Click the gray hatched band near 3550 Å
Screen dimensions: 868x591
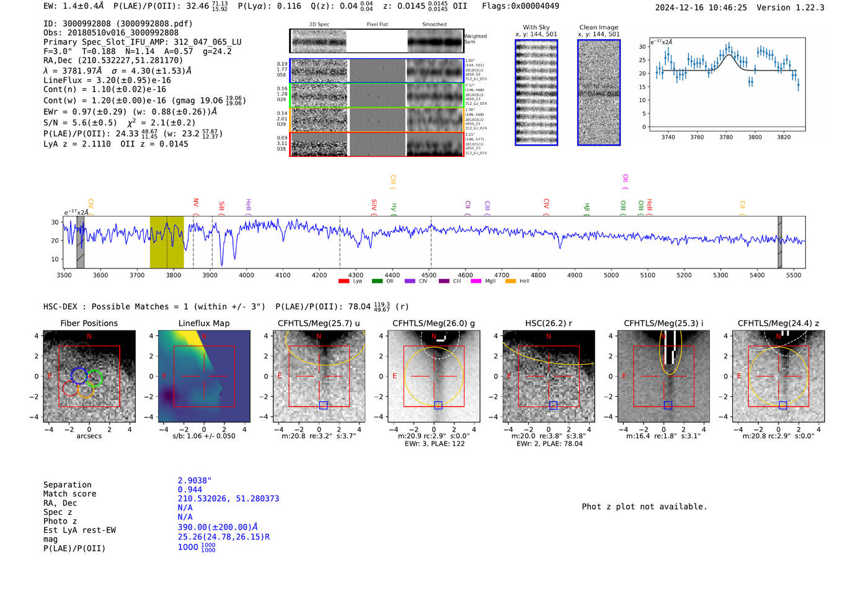click(80, 242)
